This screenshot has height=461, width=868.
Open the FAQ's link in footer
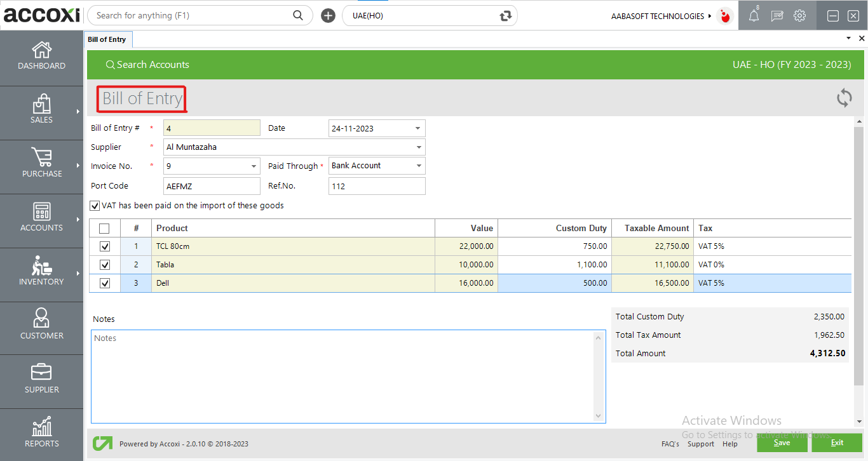[x=670, y=444]
